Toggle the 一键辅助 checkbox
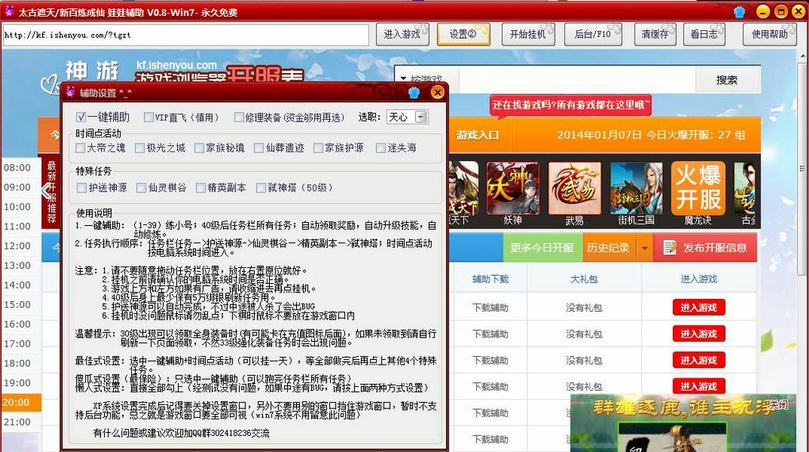809x452 pixels. point(80,117)
